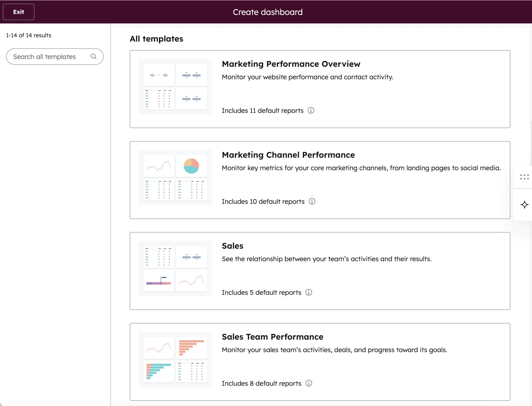The image size is (532, 406).
Task: Click the six-dot grid handle icon
Action: tap(524, 177)
